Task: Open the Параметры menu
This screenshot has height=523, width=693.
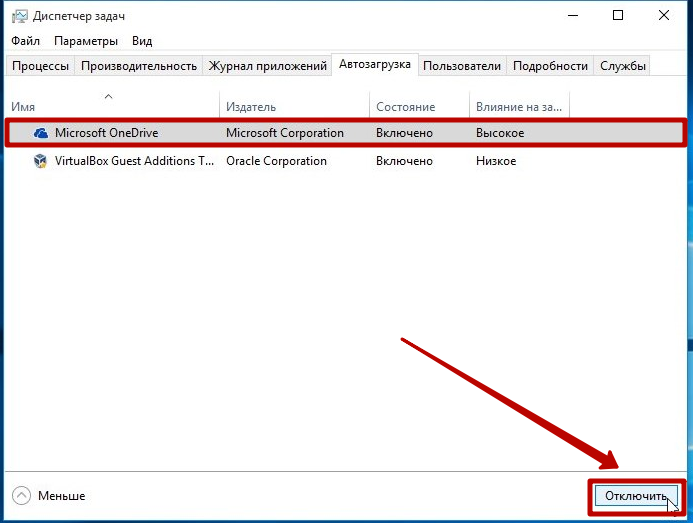Action: [x=86, y=41]
